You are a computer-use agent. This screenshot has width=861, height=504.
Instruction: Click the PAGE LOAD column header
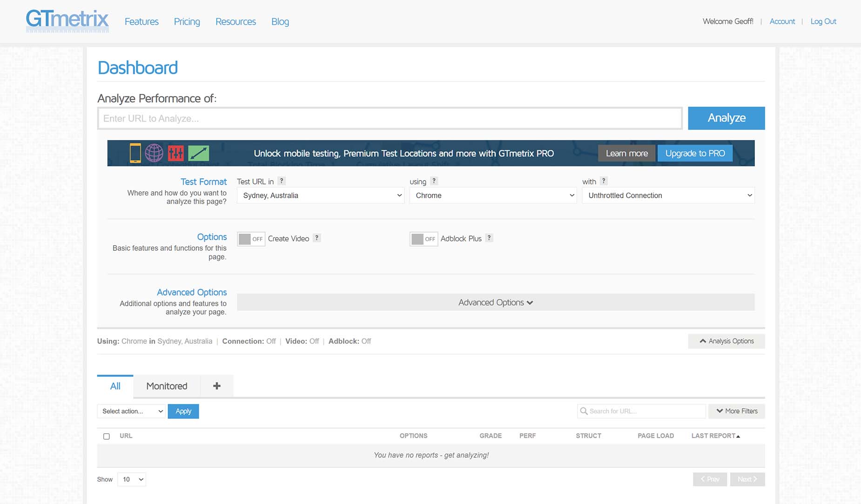(x=656, y=436)
